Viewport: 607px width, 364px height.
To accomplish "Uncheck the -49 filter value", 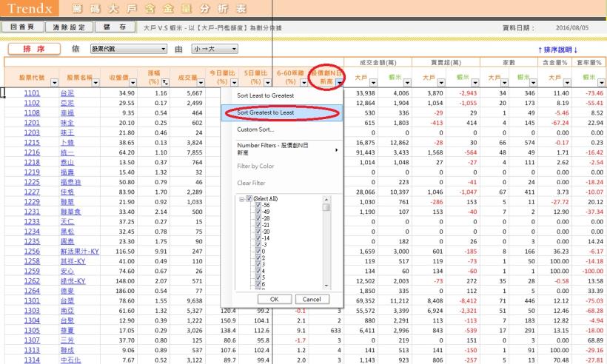I will (258, 212).
